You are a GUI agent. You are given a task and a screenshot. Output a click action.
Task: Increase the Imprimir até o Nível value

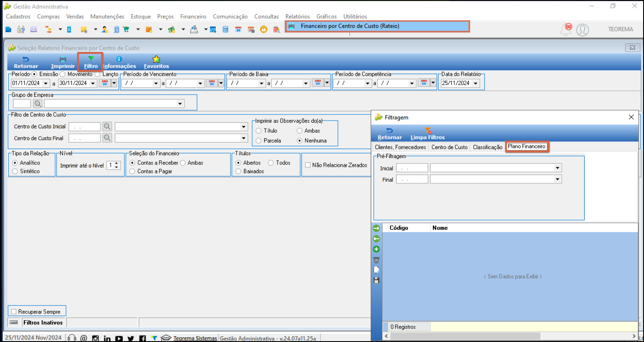117,163
